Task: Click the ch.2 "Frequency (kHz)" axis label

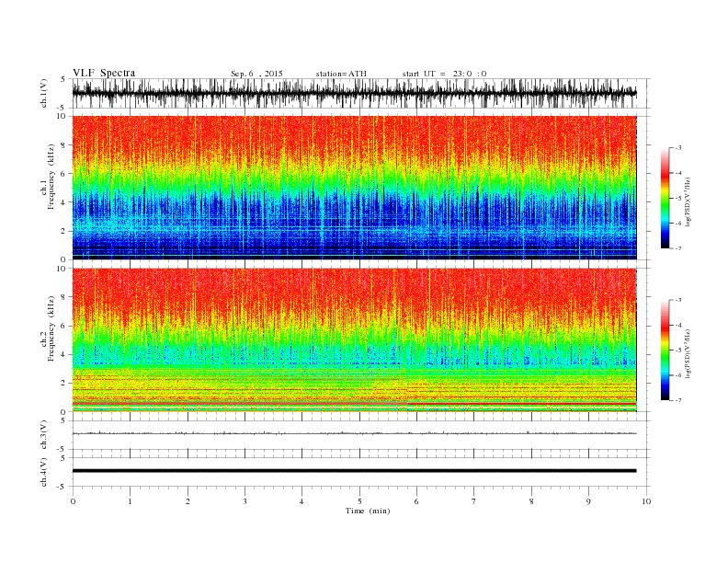Action: pyautogui.click(x=51, y=328)
